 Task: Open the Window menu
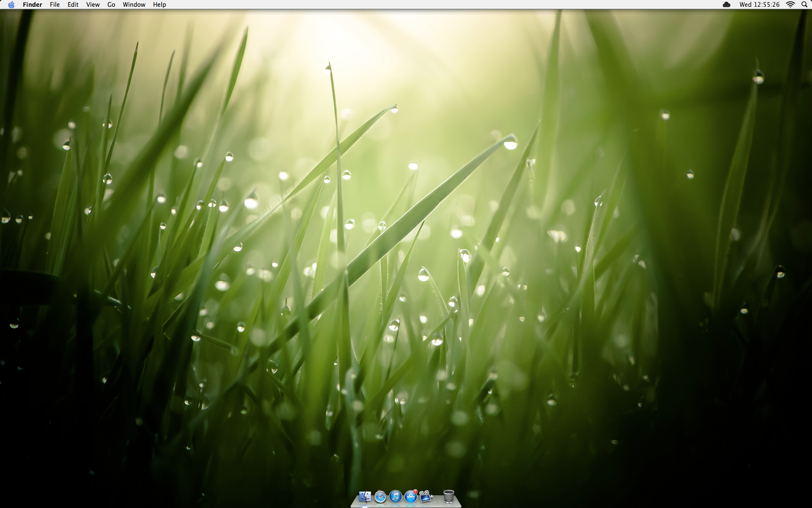(x=134, y=5)
